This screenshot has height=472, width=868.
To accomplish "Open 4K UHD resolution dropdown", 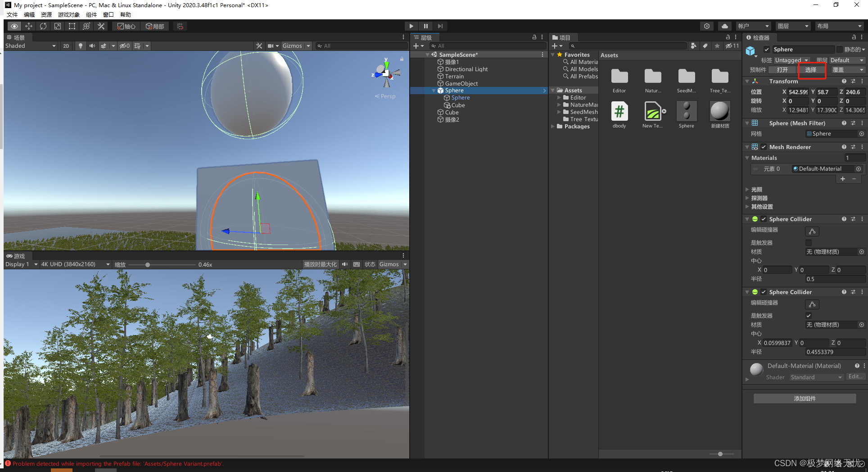I will (75, 264).
